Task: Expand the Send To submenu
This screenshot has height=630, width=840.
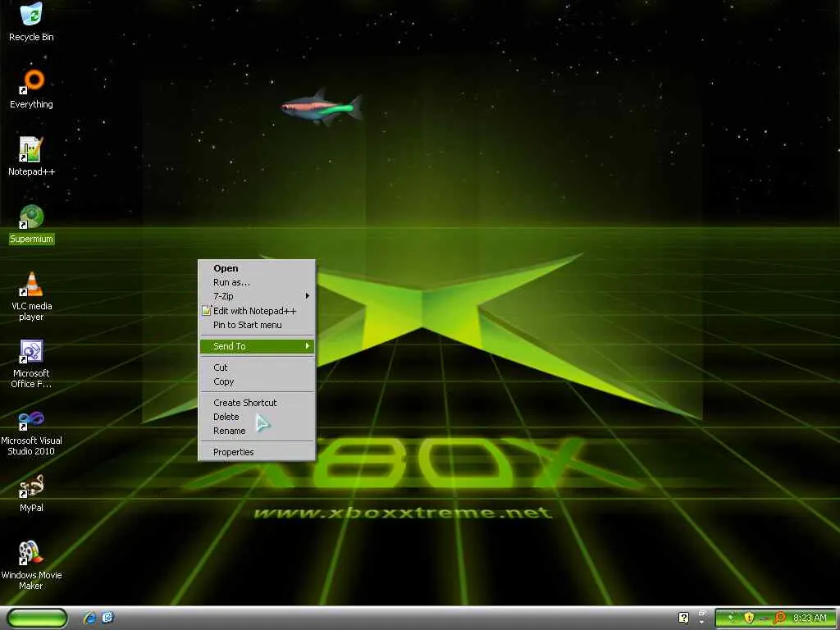Action: pos(257,346)
